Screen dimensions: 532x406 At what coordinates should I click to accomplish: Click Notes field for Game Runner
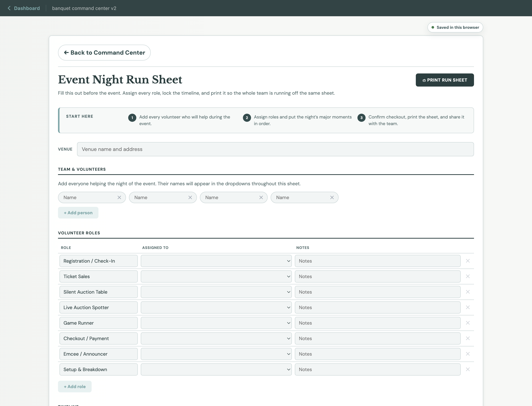[x=377, y=323]
